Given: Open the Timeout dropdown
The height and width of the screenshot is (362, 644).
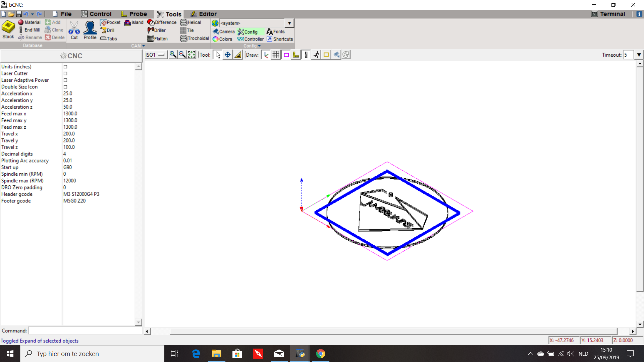Looking at the screenshot, I should click(638, 54).
